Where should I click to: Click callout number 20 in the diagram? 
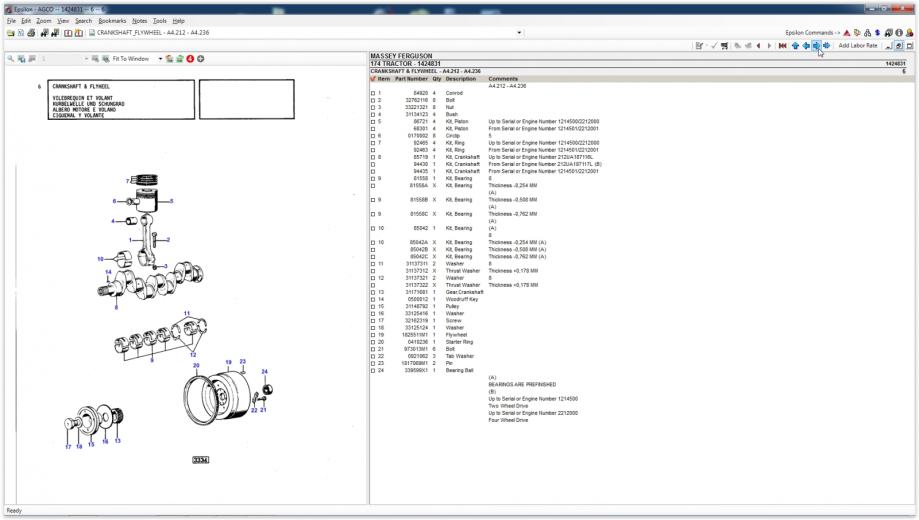coord(196,365)
